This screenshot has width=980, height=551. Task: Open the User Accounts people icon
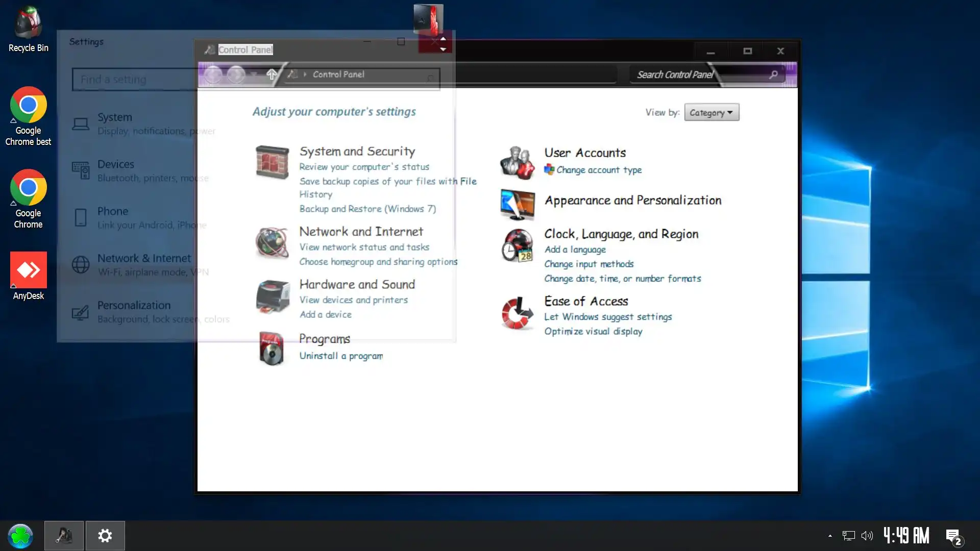517,162
